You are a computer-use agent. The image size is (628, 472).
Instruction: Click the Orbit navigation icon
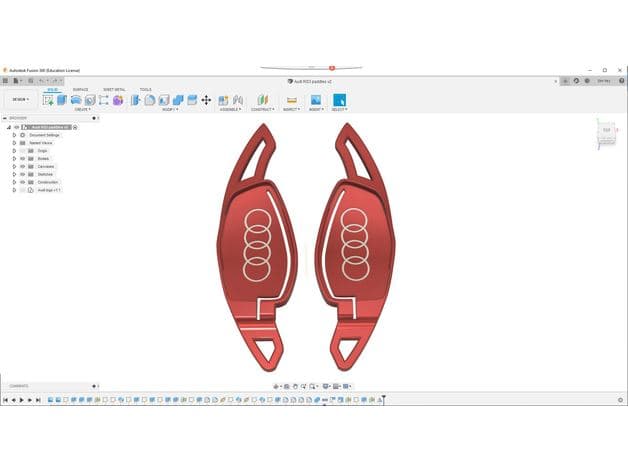pyautogui.click(x=276, y=387)
